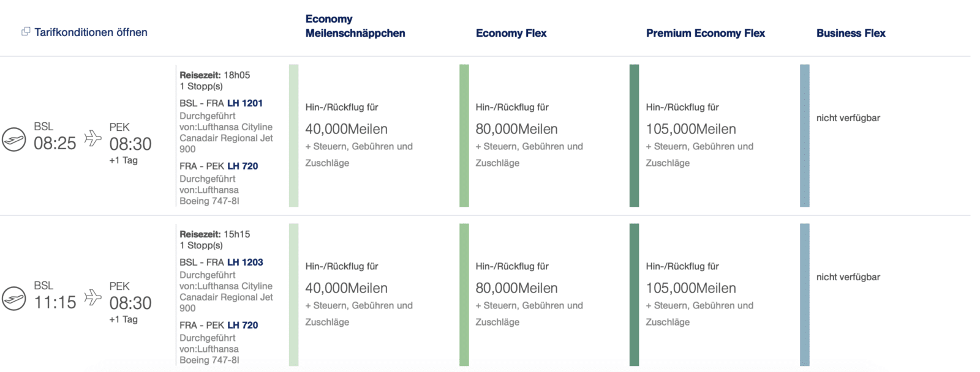Click Lufthansa logo of 11:15 flight
The height and width of the screenshot is (372, 980).
point(14,299)
